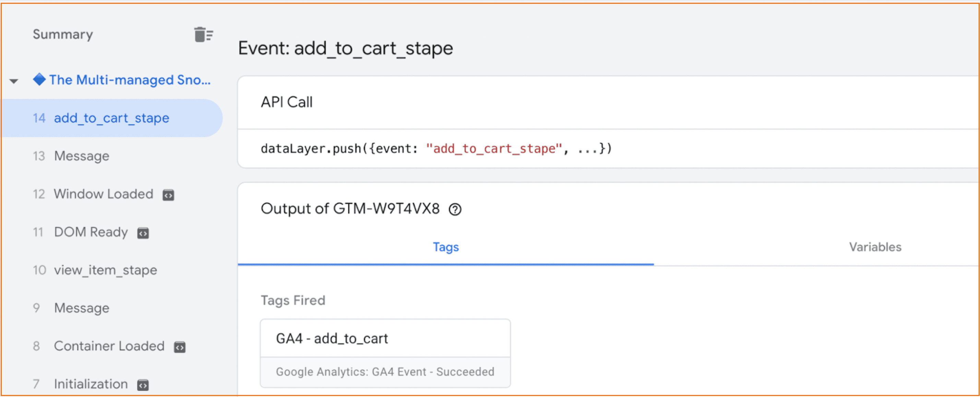
Task: Select event 14 add_to_cart_stape
Action: click(112, 118)
